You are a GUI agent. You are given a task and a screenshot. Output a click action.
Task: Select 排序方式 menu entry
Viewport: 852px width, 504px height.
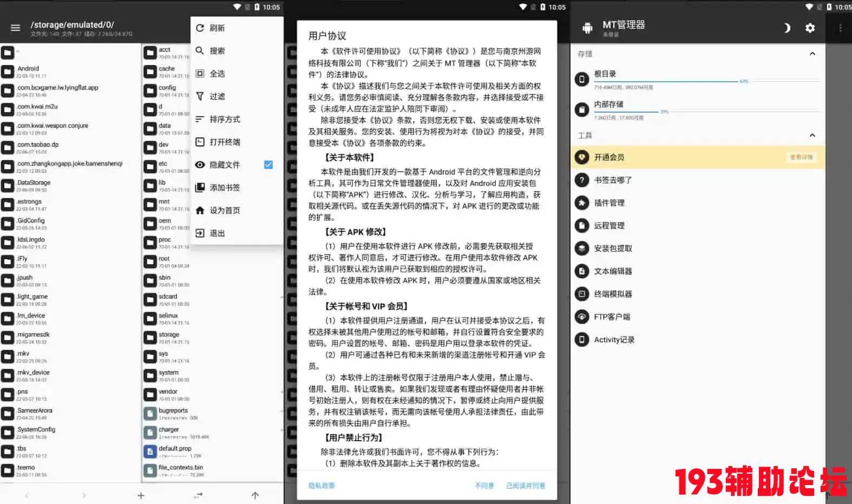tap(237, 119)
